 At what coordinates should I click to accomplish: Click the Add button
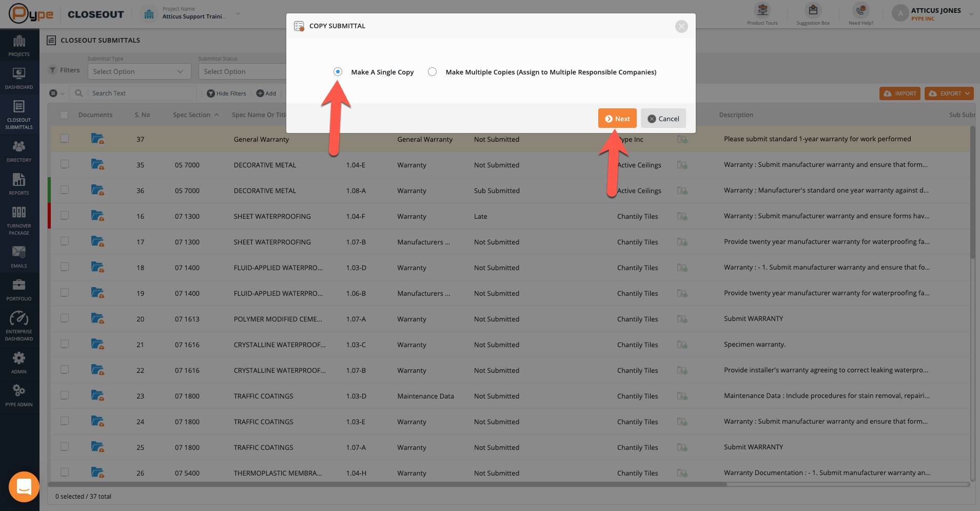coord(266,93)
